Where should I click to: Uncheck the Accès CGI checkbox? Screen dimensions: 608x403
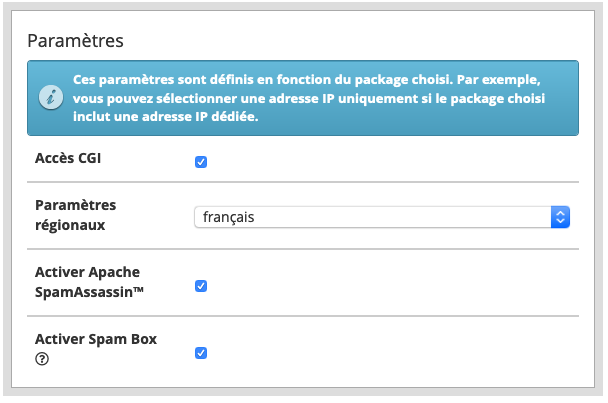pyautogui.click(x=201, y=162)
